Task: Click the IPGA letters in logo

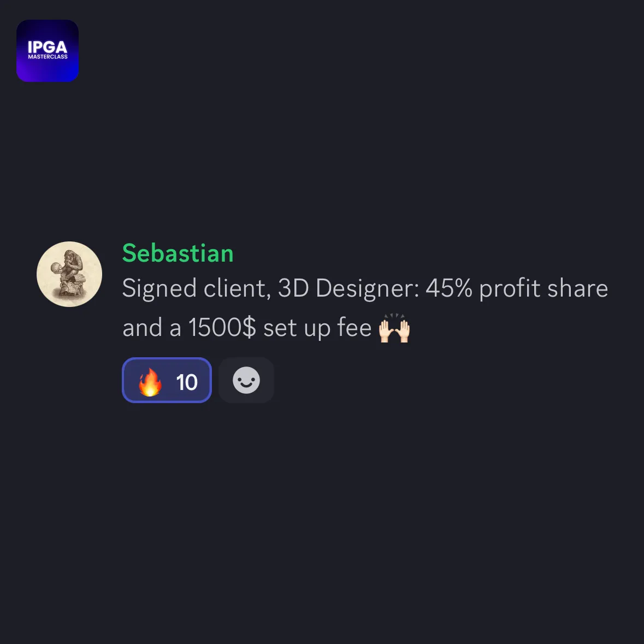Action: (x=48, y=47)
